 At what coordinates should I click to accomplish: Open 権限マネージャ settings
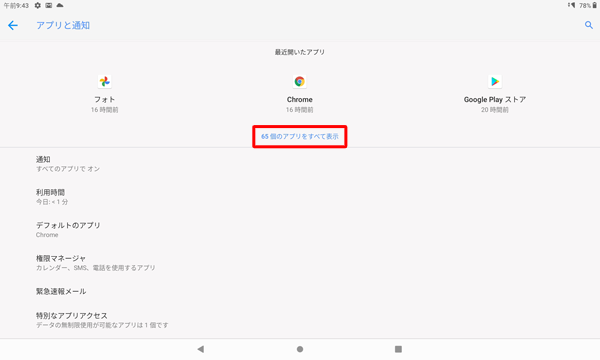pos(300,263)
